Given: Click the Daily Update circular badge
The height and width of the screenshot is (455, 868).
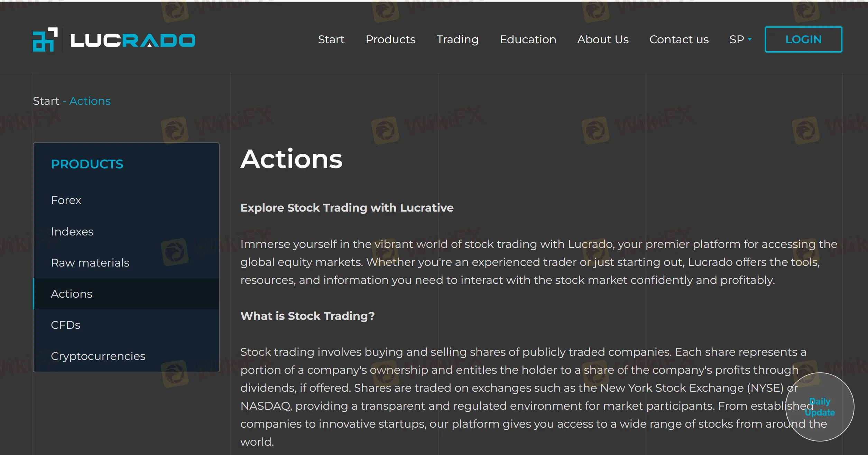Looking at the screenshot, I should click(x=820, y=407).
